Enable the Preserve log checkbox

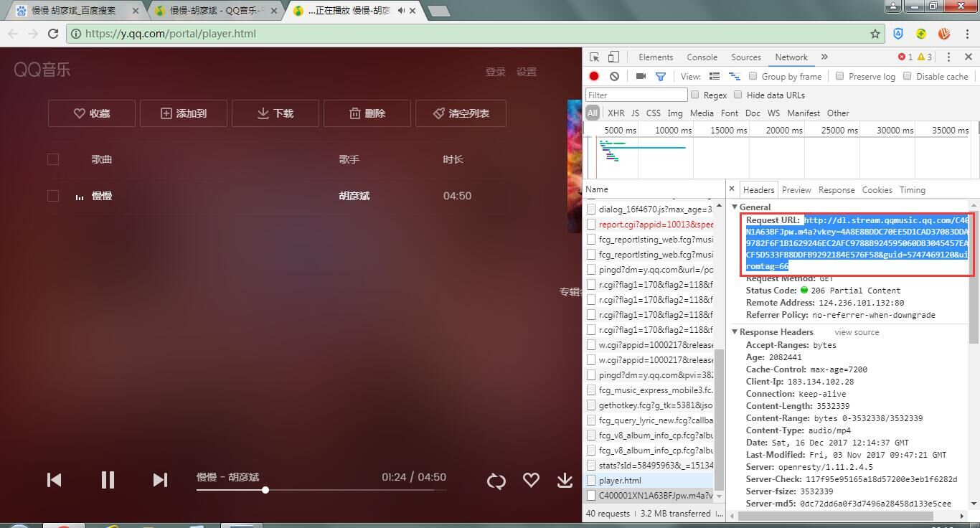(x=839, y=76)
